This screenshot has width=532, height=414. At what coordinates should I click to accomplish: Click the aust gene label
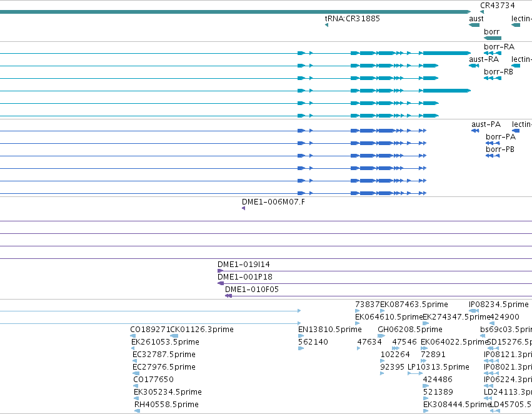(476, 19)
